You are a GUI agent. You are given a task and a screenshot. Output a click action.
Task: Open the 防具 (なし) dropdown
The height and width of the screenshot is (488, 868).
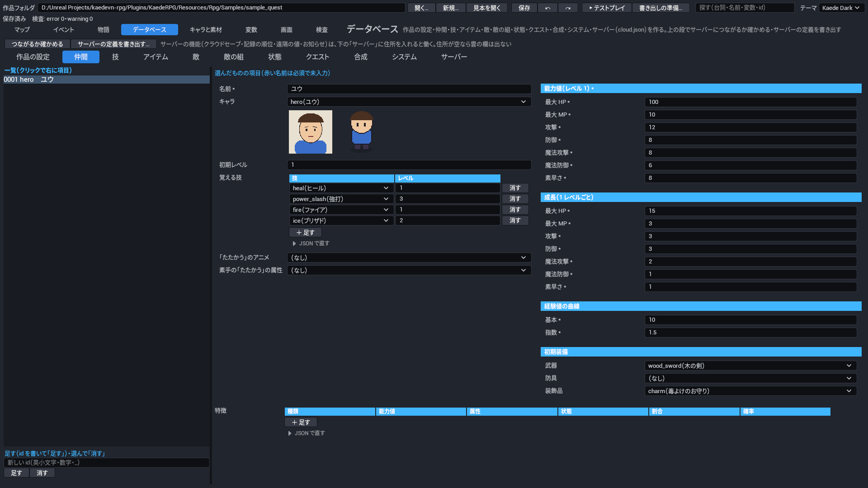[750, 378]
